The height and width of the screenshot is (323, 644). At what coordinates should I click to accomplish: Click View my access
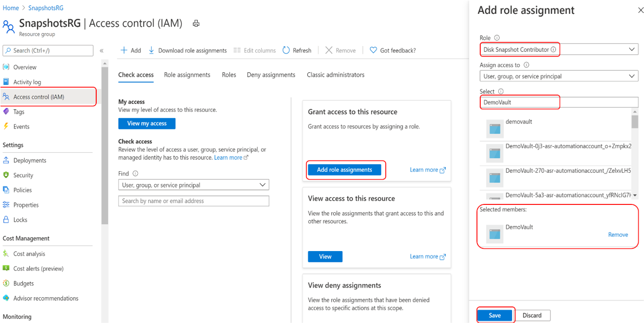click(147, 124)
